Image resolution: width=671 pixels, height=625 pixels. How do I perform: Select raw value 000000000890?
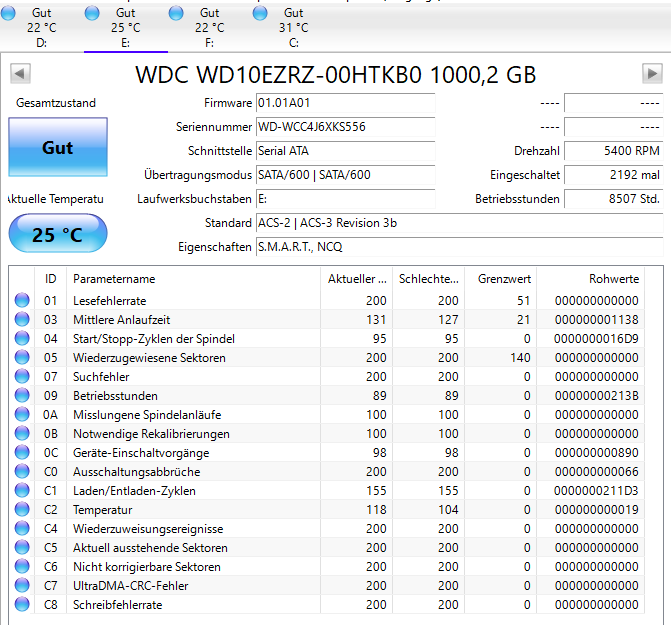597,453
